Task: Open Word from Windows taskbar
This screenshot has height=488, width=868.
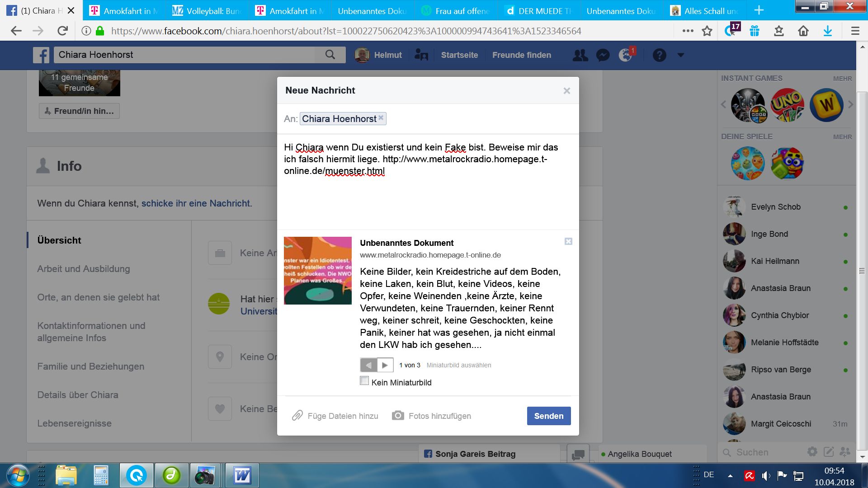Action: click(242, 475)
